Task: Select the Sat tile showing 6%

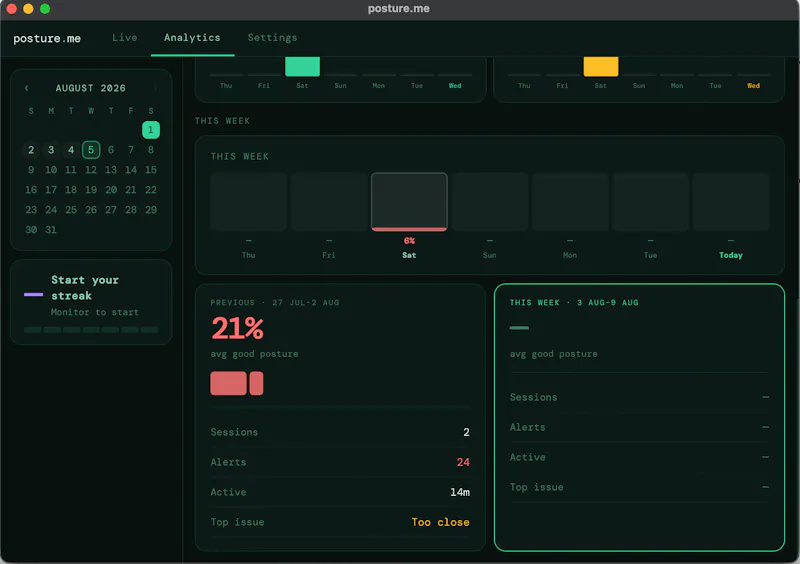Action: (x=409, y=202)
